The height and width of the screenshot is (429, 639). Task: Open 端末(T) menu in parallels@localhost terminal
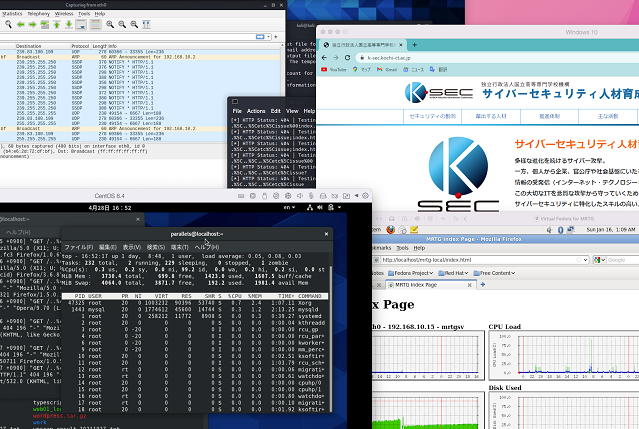(x=179, y=247)
